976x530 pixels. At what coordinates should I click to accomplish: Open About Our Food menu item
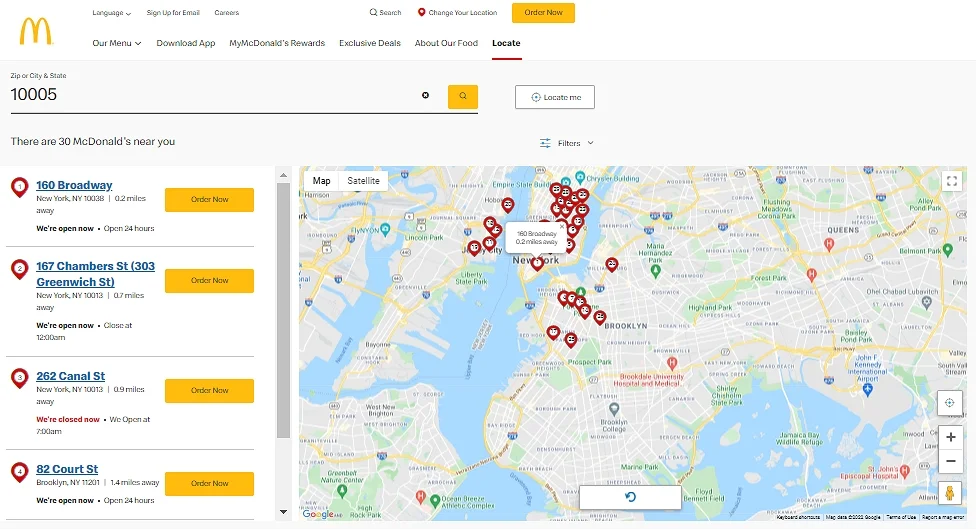pyautogui.click(x=446, y=43)
